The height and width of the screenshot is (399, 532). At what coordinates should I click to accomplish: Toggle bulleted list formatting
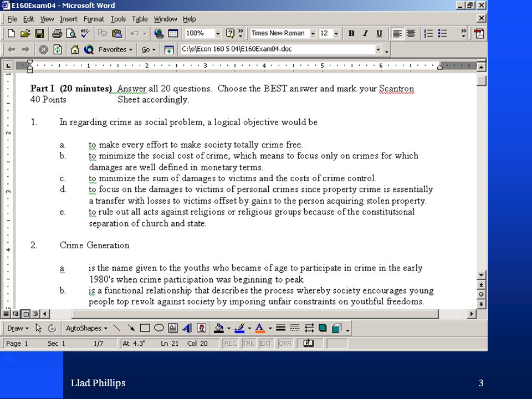pos(442,33)
